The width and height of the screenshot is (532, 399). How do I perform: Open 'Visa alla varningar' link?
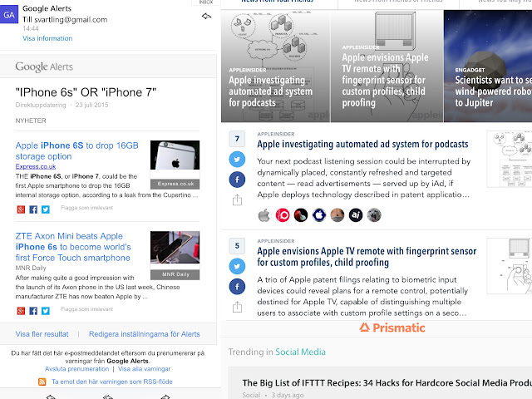point(144,369)
